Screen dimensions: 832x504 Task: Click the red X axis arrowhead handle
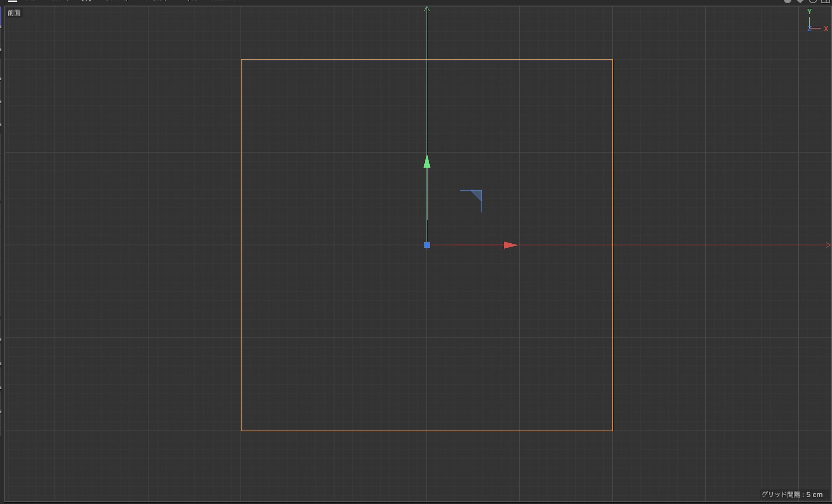(x=510, y=245)
